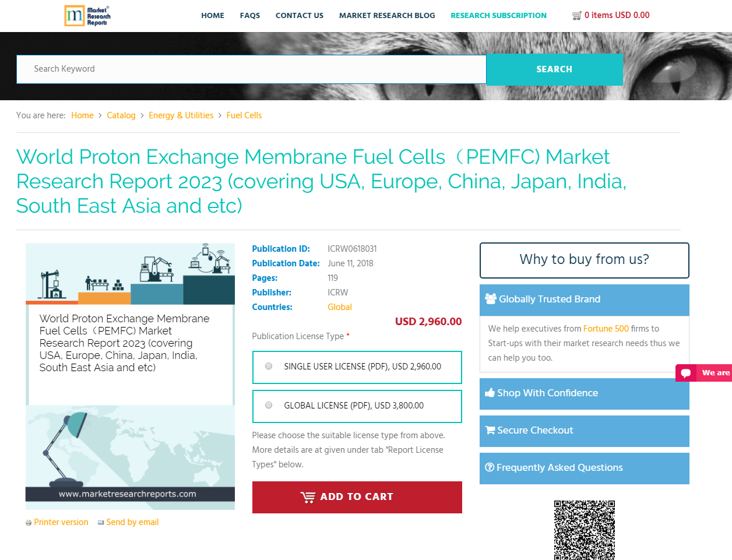Image resolution: width=732 pixels, height=560 pixels.
Task: Expand the Globally Trusted Brand section
Action: pos(585,300)
